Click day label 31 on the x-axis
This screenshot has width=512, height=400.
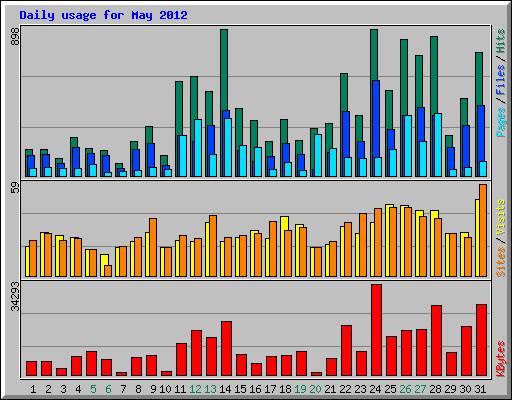tap(480, 389)
